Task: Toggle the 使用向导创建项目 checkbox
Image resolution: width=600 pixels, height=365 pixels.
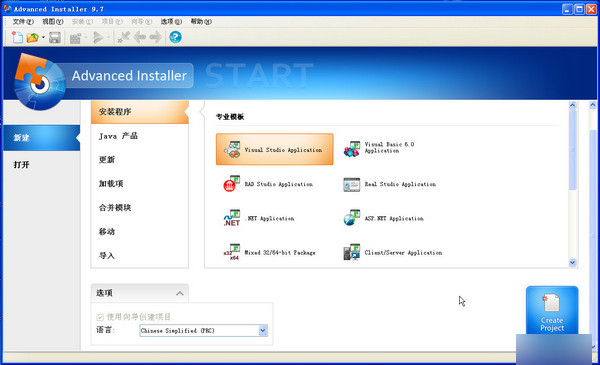Action: point(100,317)
